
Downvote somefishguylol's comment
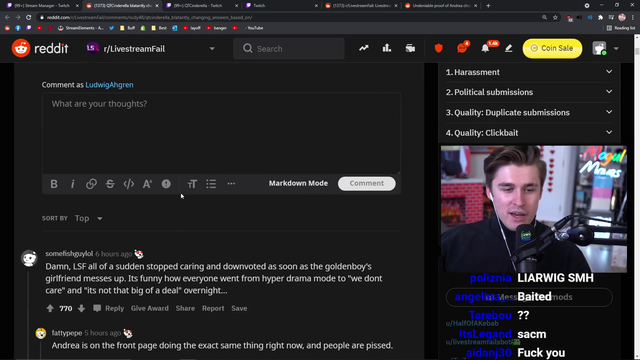pyautogui.click(x=81, y=308)
